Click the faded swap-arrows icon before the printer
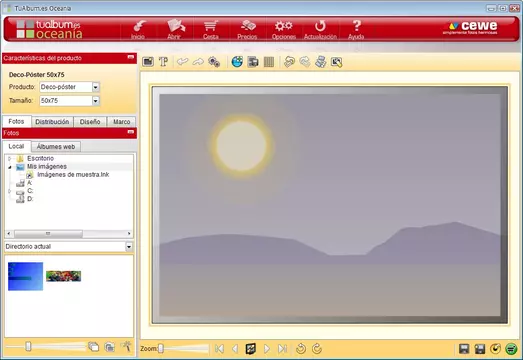This screenshot has height=360, width=523. [305, 62]
